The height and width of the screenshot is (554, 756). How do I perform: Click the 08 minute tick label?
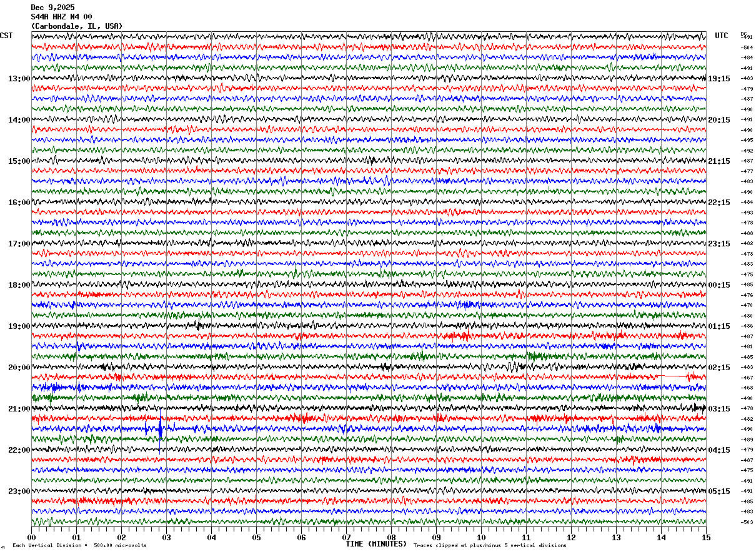click(x=391, y=537)
